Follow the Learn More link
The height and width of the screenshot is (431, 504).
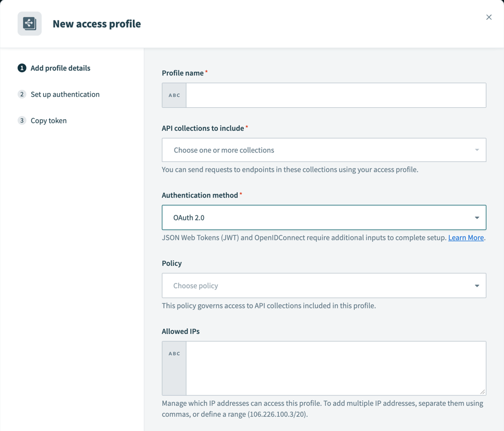click(x=465, y=237)
